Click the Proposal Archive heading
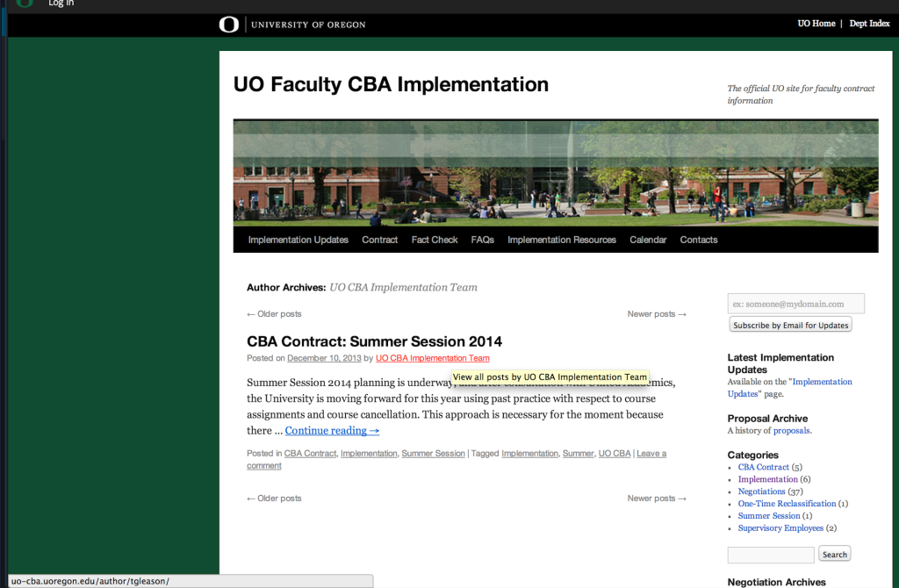 pos(767,419)
